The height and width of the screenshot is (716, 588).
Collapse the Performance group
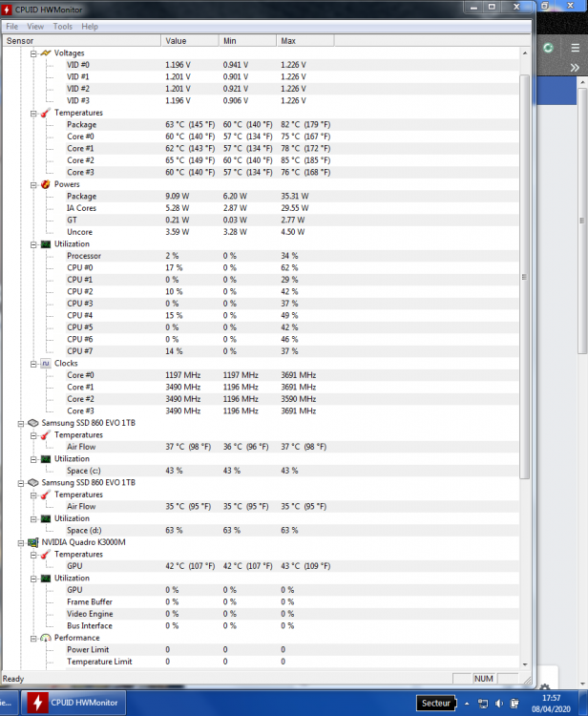[x=33, y=639]
